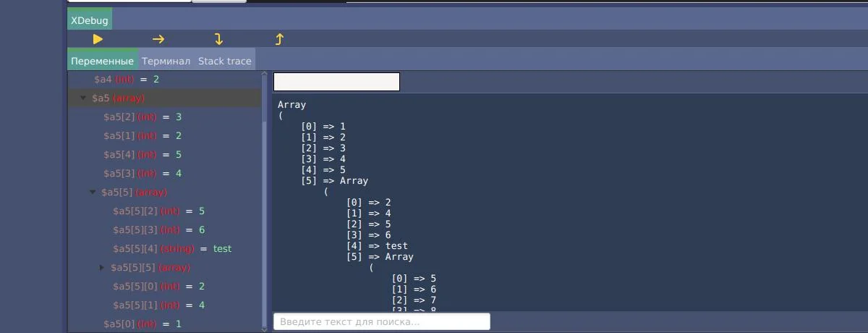Click output line '[1] => 6'
This screenshot has width=868, height=333.
click(414, 290)
